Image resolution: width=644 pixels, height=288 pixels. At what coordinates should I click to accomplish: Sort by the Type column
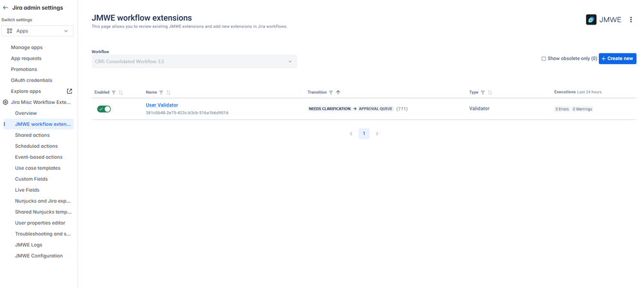pos(490,92)
